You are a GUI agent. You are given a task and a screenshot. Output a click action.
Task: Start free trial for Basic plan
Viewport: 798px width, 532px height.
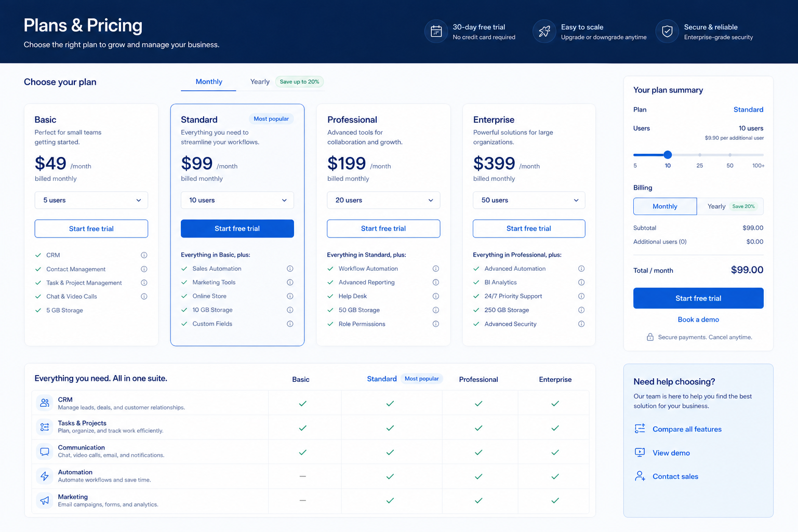[x=91, y=229]
